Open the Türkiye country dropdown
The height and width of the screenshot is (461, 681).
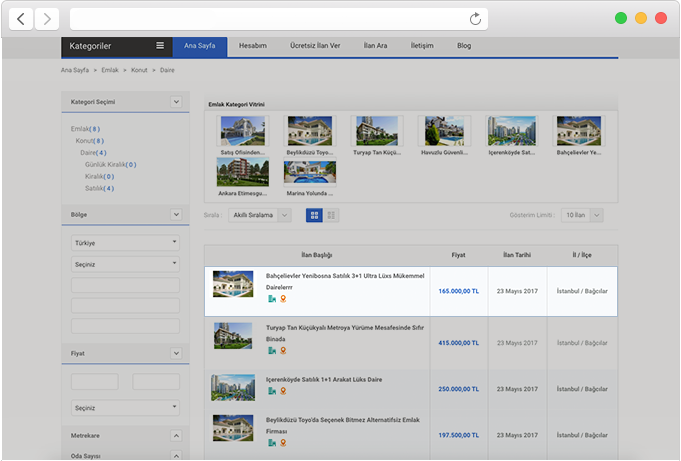click(x=124, y=242)
